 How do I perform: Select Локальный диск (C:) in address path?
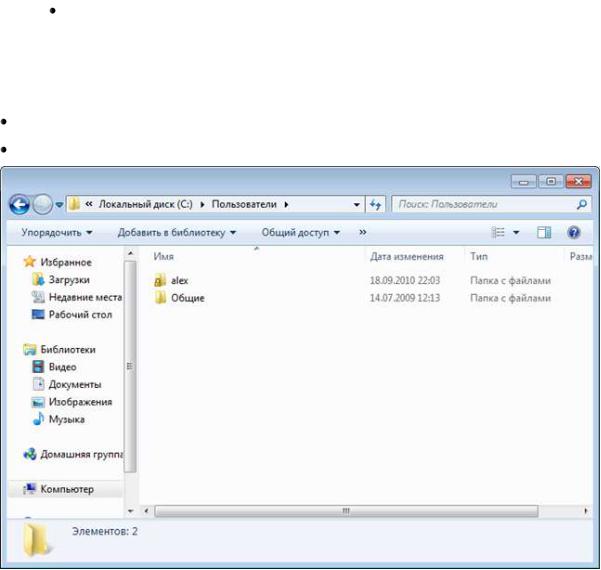[x=146, y=204]
